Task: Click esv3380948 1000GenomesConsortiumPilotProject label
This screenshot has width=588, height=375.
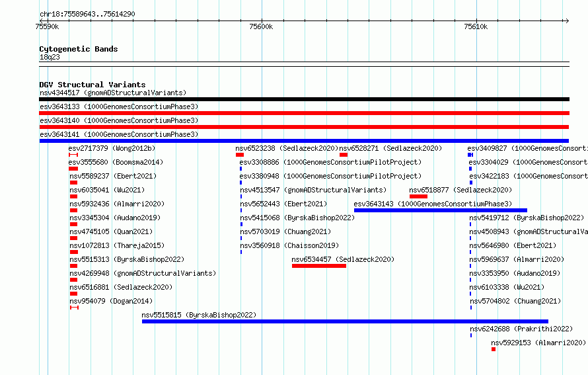Action: (330, 176)
